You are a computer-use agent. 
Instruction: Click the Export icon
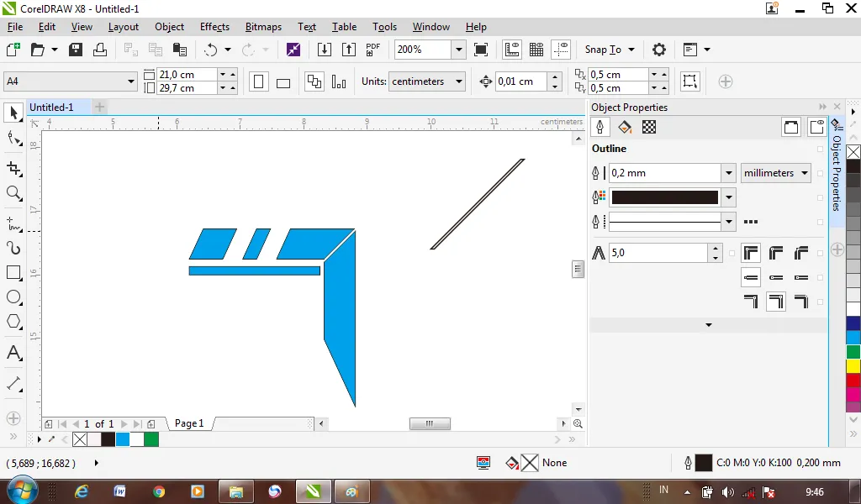(349, 50)
